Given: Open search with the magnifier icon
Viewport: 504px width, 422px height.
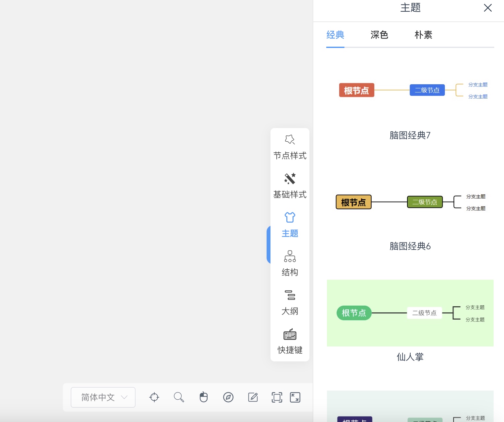Looking at the screenshot, I should pyautogui.click(x=179, y=397).
